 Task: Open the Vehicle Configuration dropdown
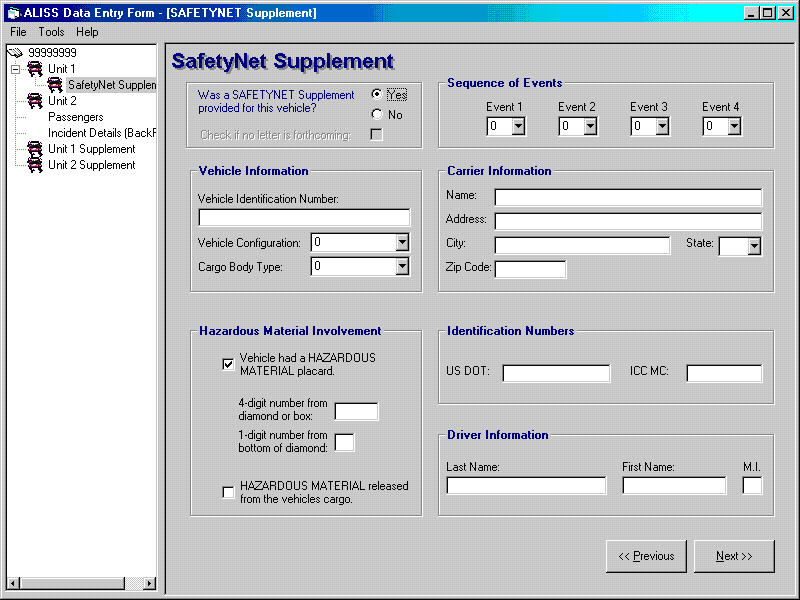coord(402,242)
